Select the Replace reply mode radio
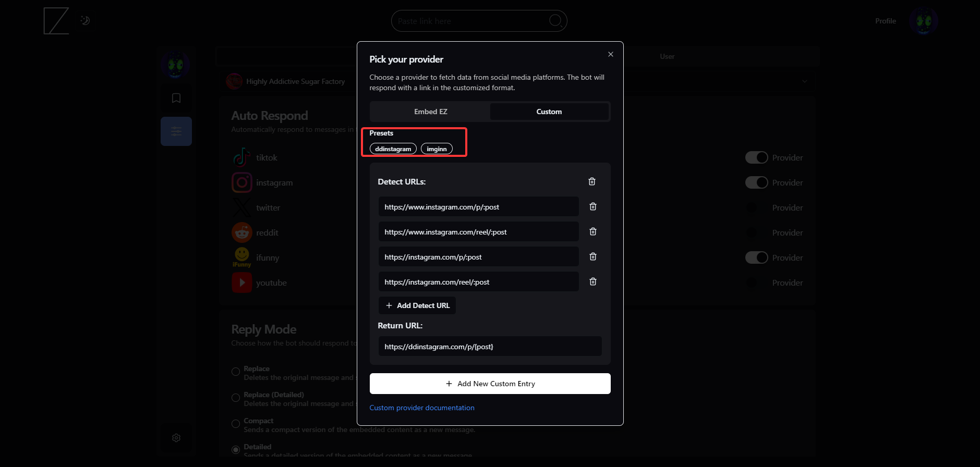Viewport: 980px width, 467px height. [x=236, y=372]
